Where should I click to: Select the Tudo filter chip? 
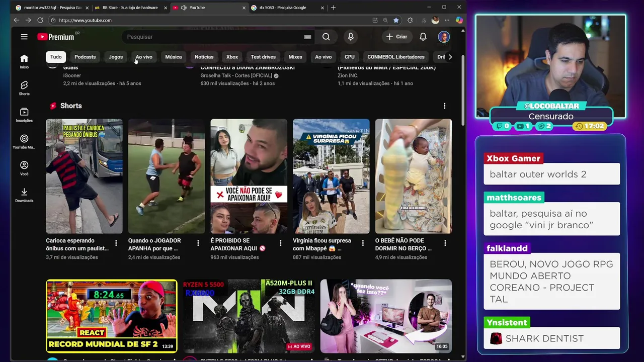(56, 57)
